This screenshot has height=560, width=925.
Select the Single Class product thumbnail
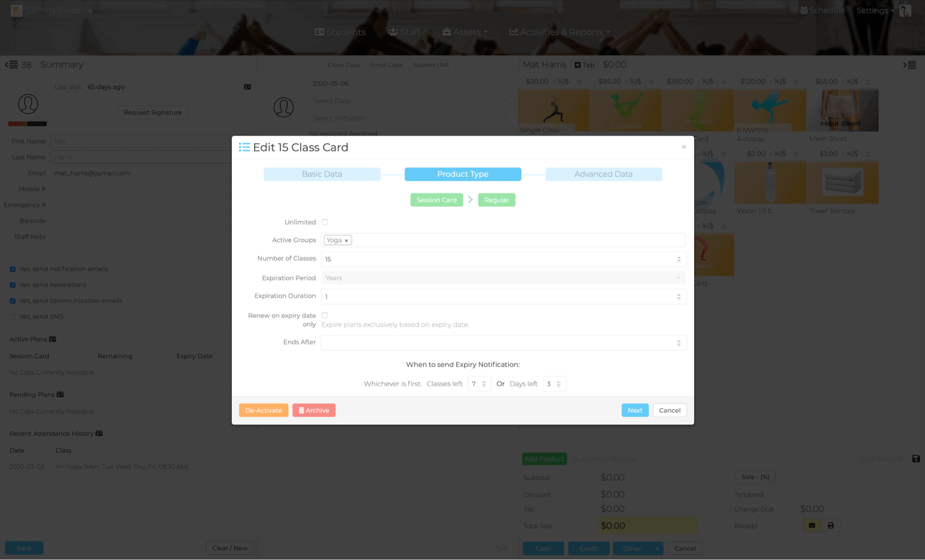553,110
